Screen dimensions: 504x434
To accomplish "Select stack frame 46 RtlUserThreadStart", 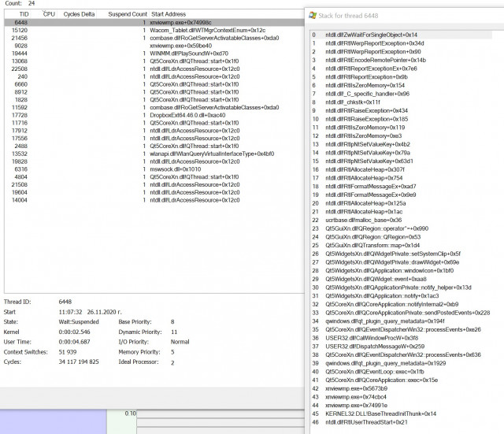I will (x=401, y=422).
